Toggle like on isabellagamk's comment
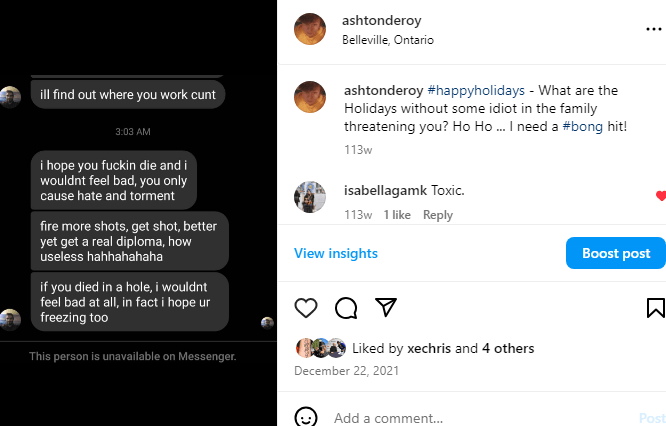 point(660,196)
